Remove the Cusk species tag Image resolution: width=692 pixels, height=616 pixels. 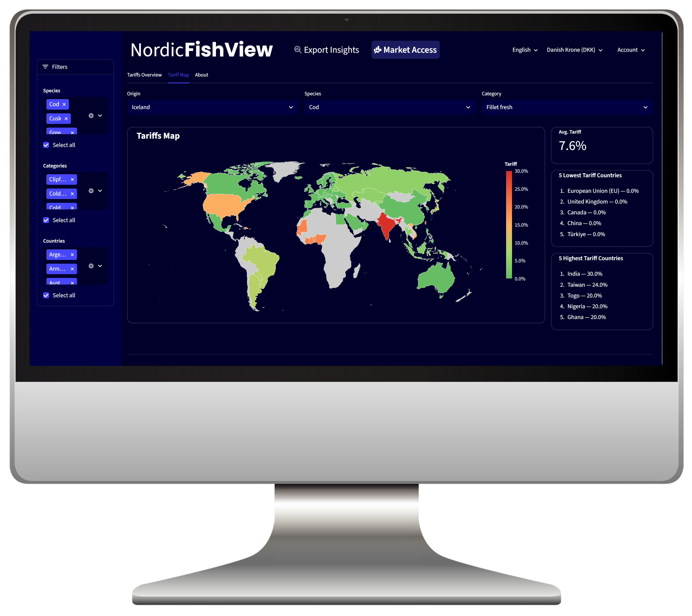[x=66, y=119]
